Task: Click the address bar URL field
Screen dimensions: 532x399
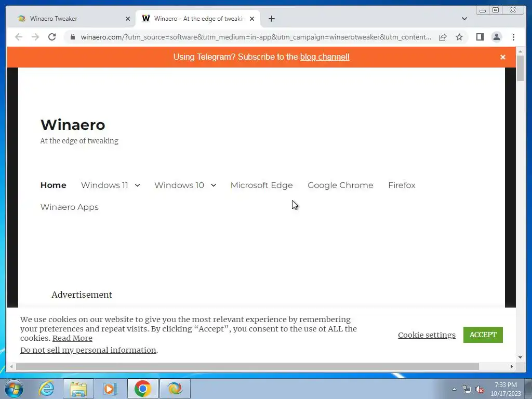Action: [x=256, y=37]
